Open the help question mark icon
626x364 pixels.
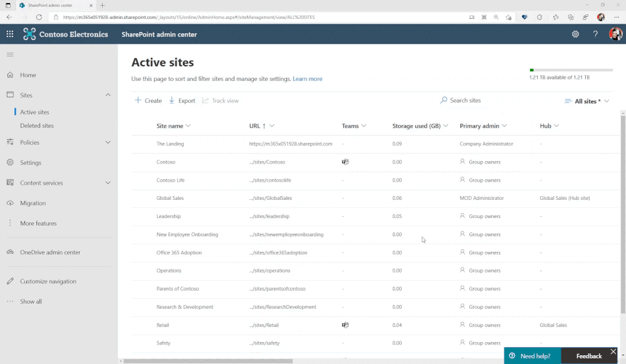[x=595, y=34]
